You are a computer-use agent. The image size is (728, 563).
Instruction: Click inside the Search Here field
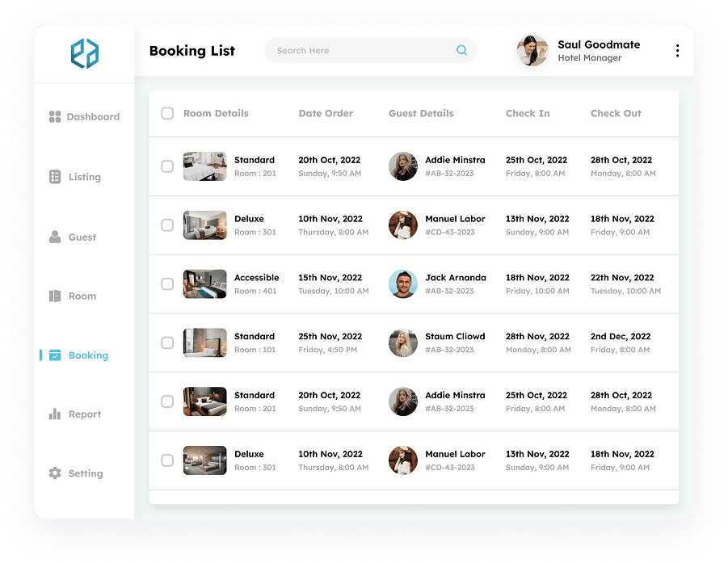click(x=356, y=50)
